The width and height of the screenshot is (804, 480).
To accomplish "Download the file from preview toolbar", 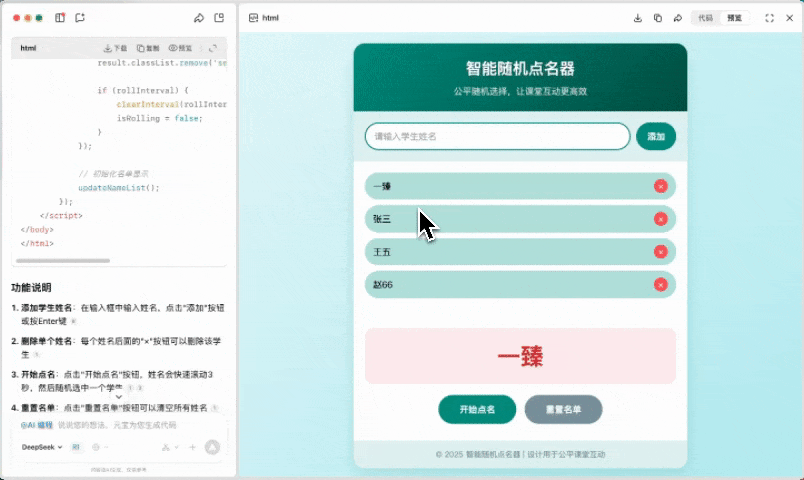I will 638,18.
